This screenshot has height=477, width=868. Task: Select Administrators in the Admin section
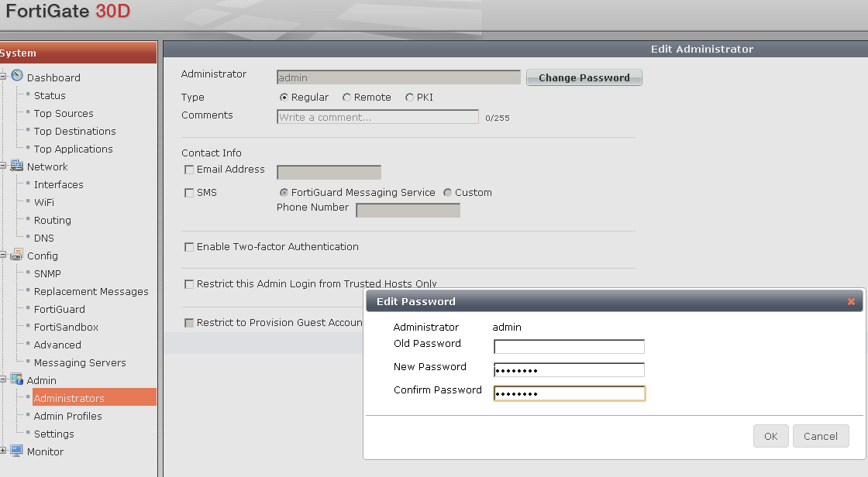94,398
